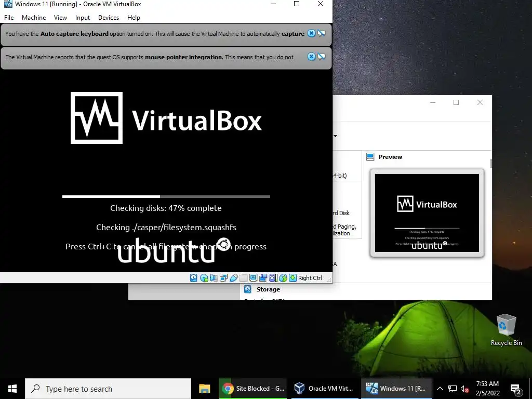Dismiss the Auto capture keyboard notification

coord(311,33)
